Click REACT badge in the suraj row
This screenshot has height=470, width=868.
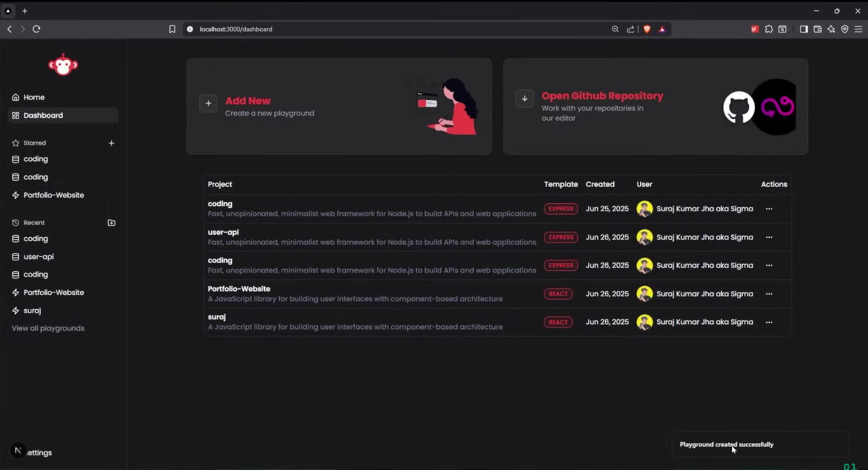coord(558,322)
